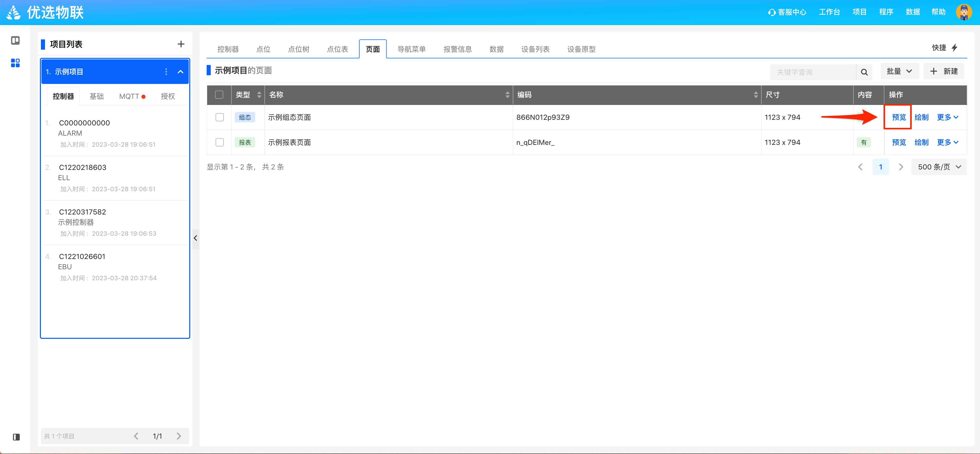This screenshot has height=454, width=980.
Task: Check the 示例组态页面 row checkbox
Action: coord(219,117)
